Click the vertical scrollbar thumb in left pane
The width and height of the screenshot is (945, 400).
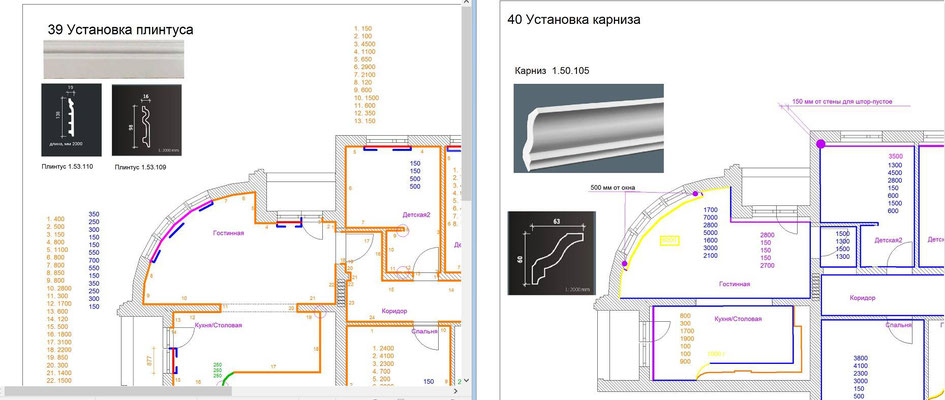click(466, 105)
